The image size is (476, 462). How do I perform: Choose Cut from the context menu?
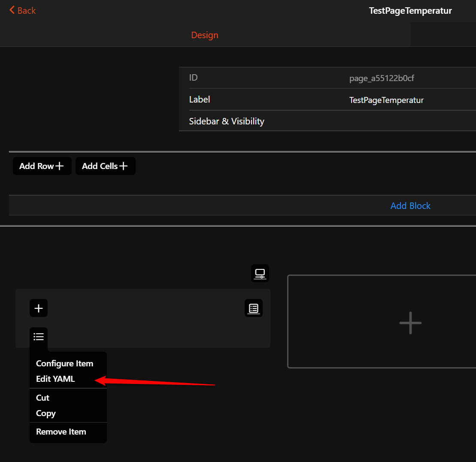[x=42, y=398]
